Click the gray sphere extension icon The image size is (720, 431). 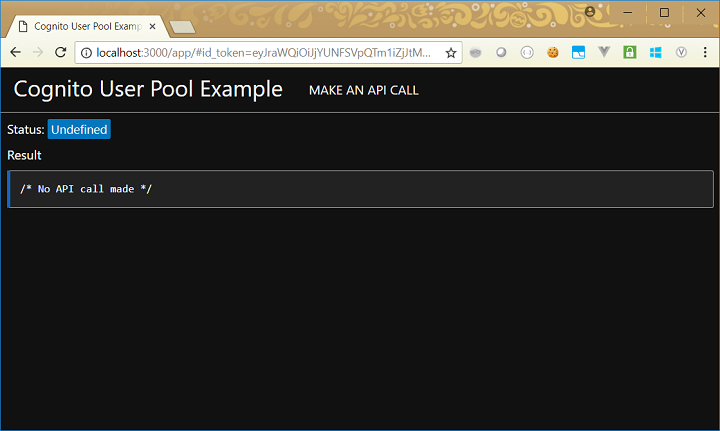coord(501,52)
